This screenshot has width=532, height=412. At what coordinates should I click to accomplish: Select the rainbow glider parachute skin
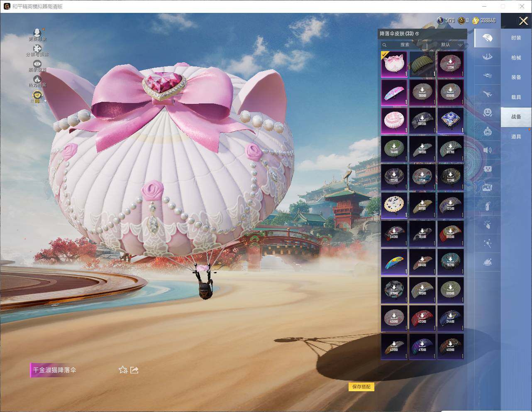pyautogui.click(x=394, y=262)
